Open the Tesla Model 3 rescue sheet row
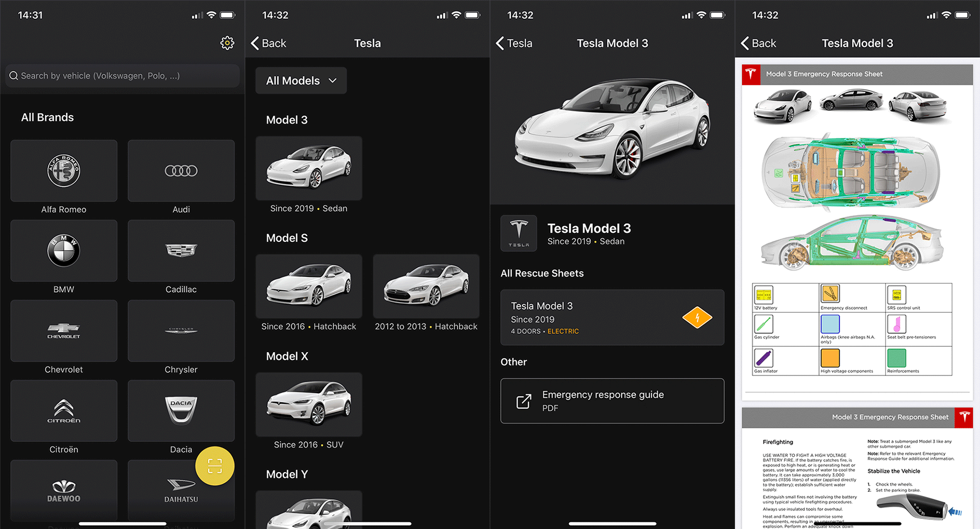Viewport: 980px width, 529px height. click(x=612, y=318)
